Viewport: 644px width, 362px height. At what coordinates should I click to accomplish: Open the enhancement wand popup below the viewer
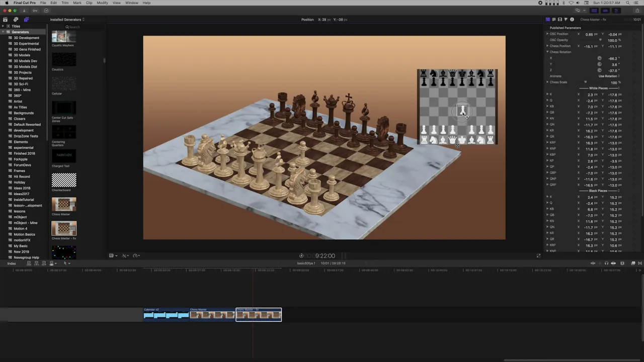125,256
